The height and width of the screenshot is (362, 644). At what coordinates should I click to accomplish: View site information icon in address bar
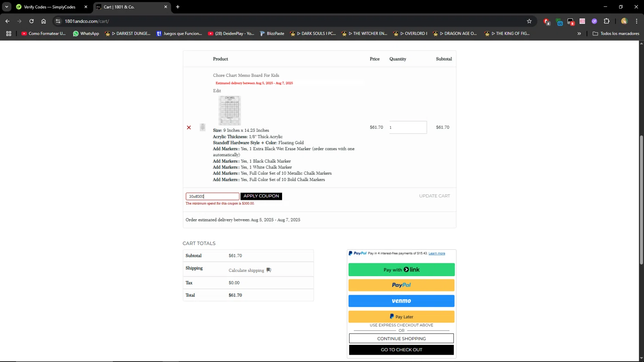(x=58, y=21)
